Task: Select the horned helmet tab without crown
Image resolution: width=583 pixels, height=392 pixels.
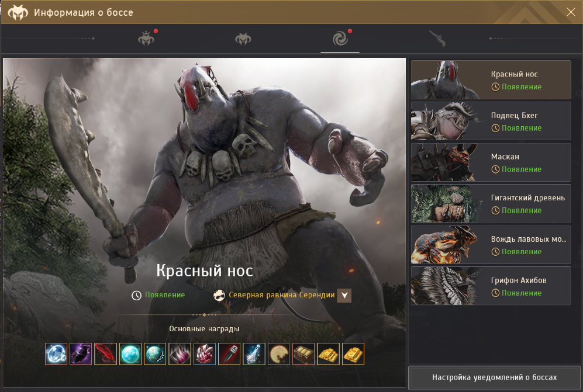Action: 243,39
